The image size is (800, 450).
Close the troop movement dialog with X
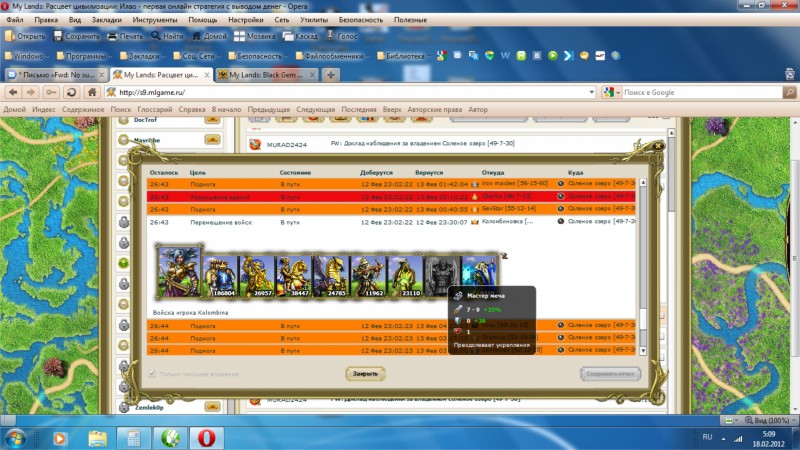pos(658,146)
